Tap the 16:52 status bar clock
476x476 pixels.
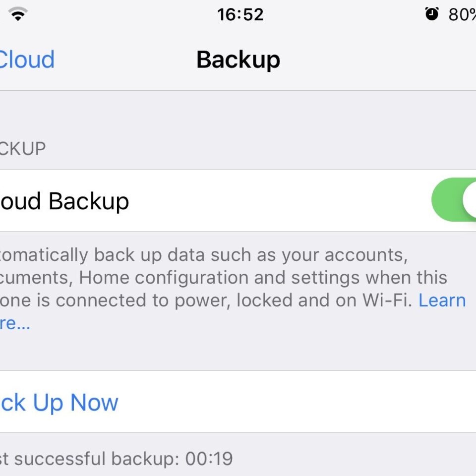pos(240,14)
